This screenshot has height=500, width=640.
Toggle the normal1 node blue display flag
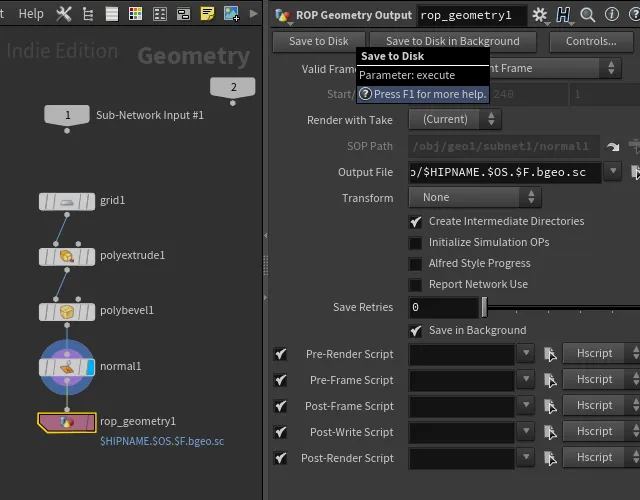91,367
